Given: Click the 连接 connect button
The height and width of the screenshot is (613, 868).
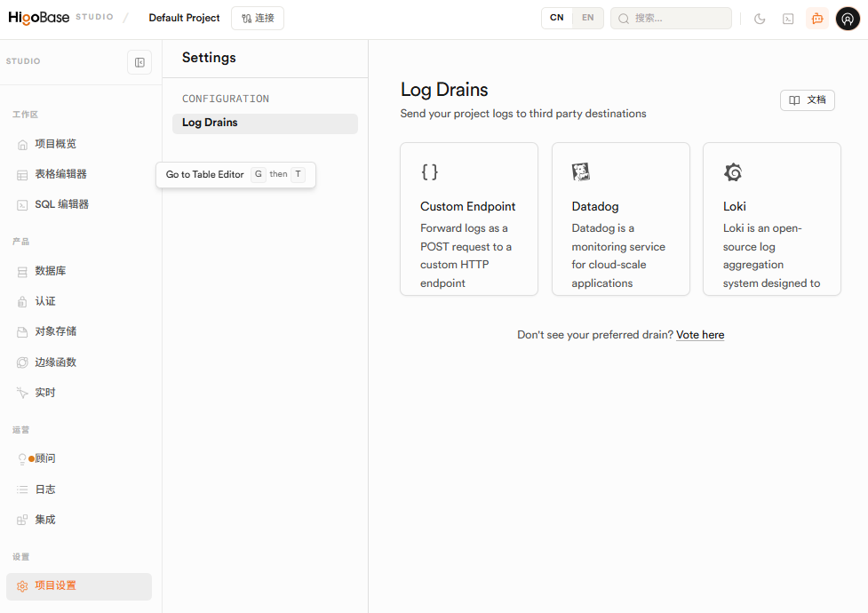Looking at the screenshot, I should pyautogui.click(x=258, y=19).
